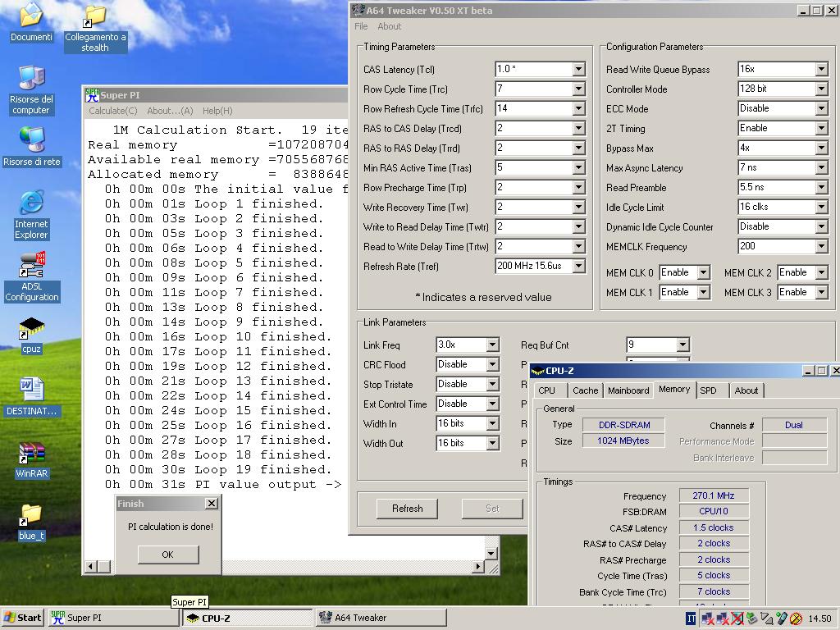Expand the Idle Cycle Limit dropdown

[821, 208]
